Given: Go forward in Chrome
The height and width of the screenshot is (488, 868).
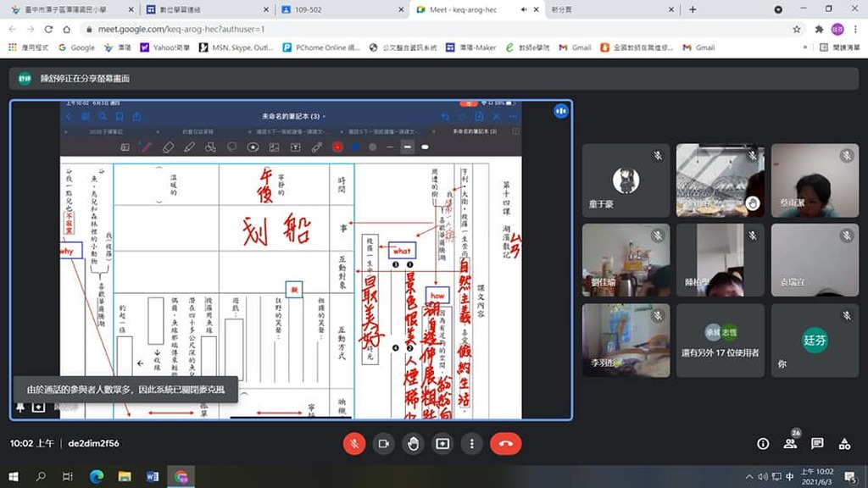Looking at the screenshot, I should click(31, 29).
